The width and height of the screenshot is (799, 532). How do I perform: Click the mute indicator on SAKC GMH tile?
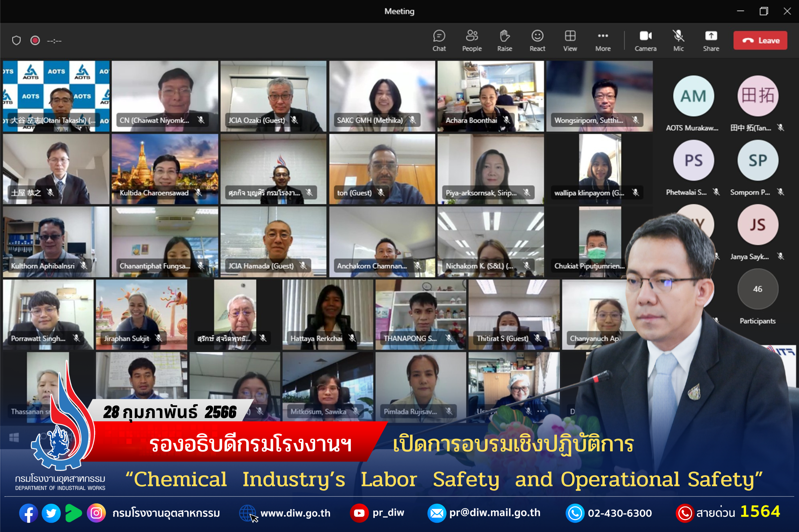pyautogui.click(x=412, y=120)
